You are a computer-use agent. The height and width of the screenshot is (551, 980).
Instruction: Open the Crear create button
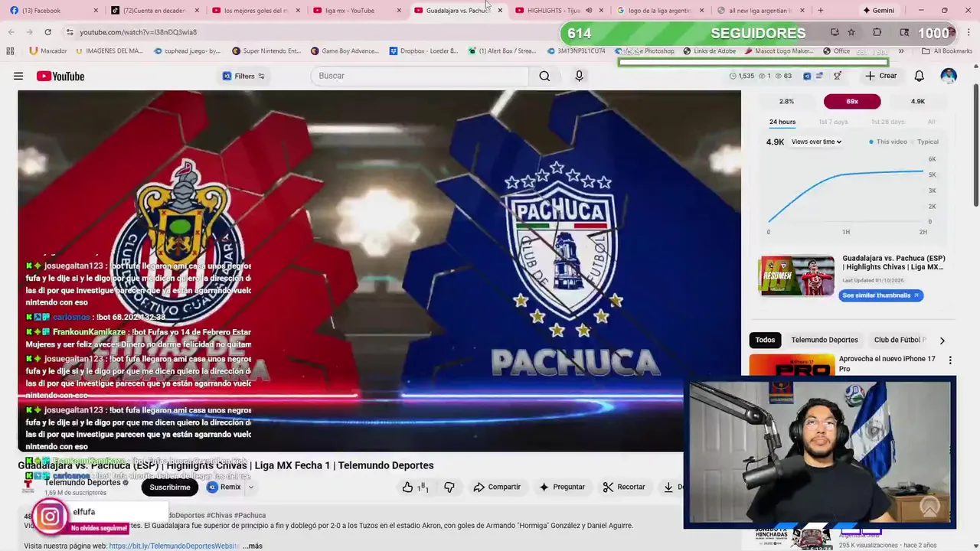point(881,76)
